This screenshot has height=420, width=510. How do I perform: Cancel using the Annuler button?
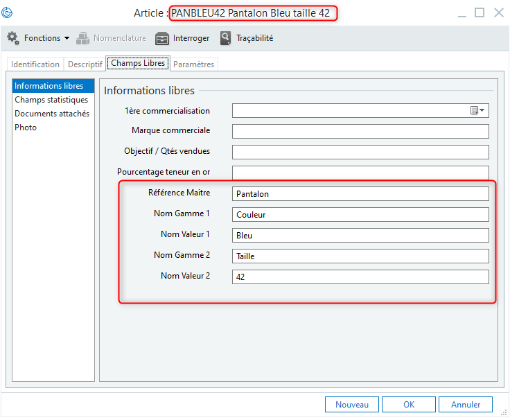point(466,404)
